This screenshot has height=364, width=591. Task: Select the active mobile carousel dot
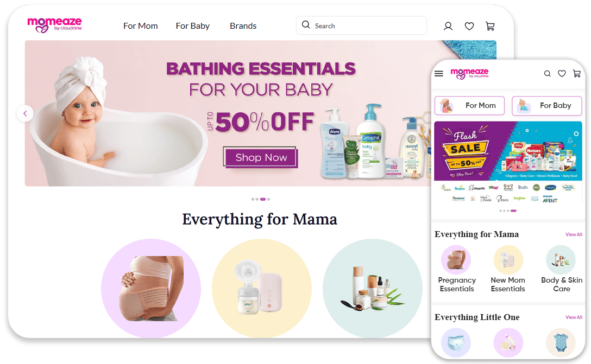[x=513, y=211]
